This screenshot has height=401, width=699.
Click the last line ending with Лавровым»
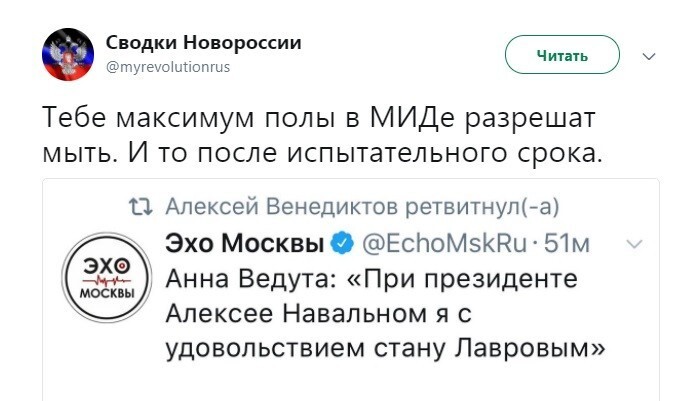(x=385, y=349)
